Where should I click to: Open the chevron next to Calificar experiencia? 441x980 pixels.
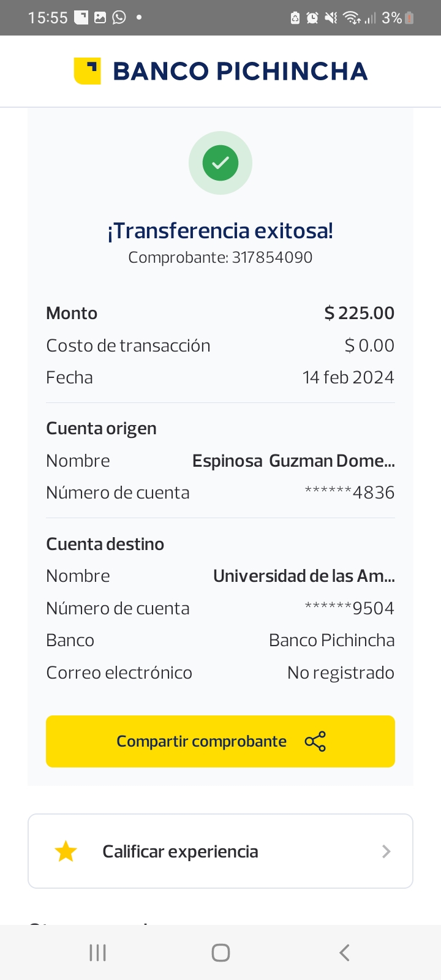(386, 851)
